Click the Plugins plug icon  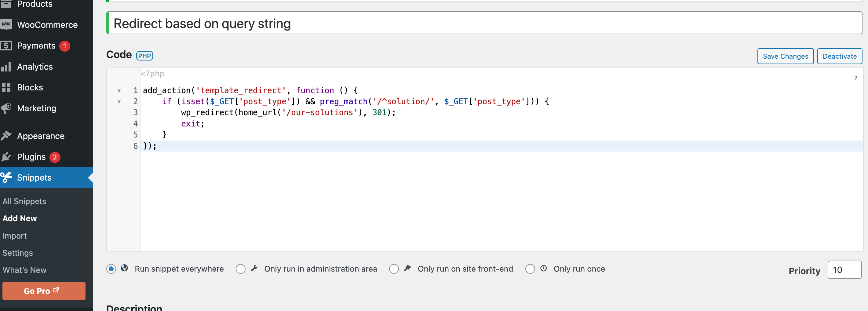[x=6, y=157]
